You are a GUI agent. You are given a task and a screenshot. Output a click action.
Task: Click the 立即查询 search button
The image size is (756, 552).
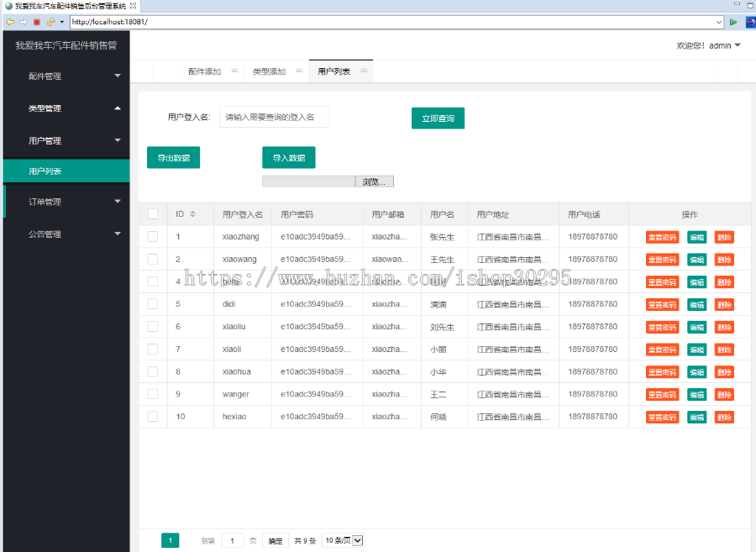(x=438, y=117)
